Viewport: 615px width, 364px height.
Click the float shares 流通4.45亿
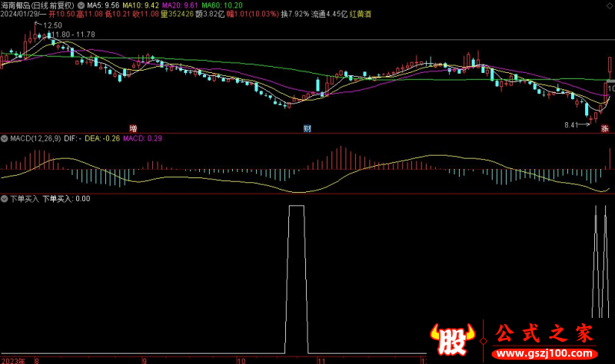[329, 14]
